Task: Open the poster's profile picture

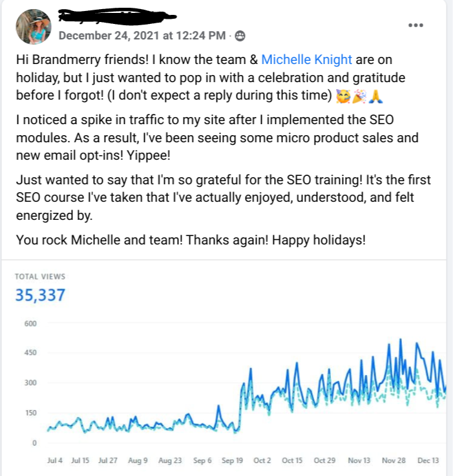Action: click(34, 27)
